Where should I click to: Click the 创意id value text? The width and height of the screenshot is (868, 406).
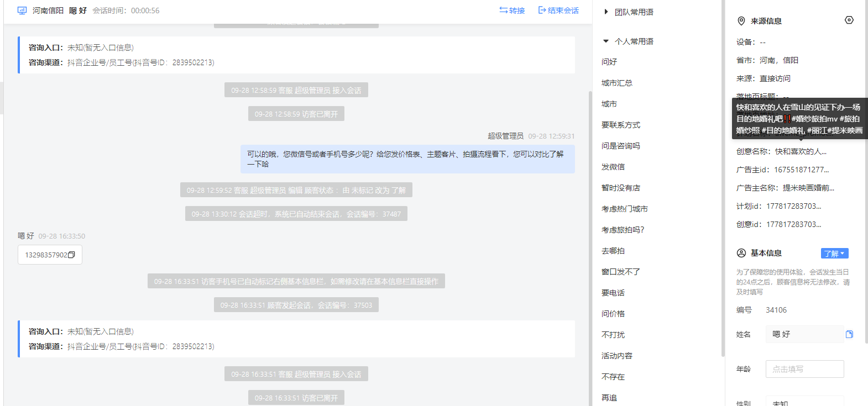coord(793,224)
